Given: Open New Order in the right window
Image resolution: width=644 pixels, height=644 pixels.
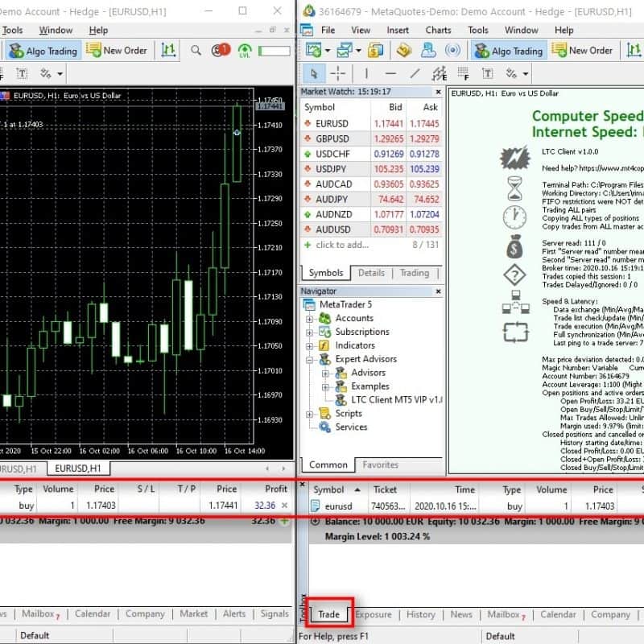Looking at the screenshot, I should point(582,51).
